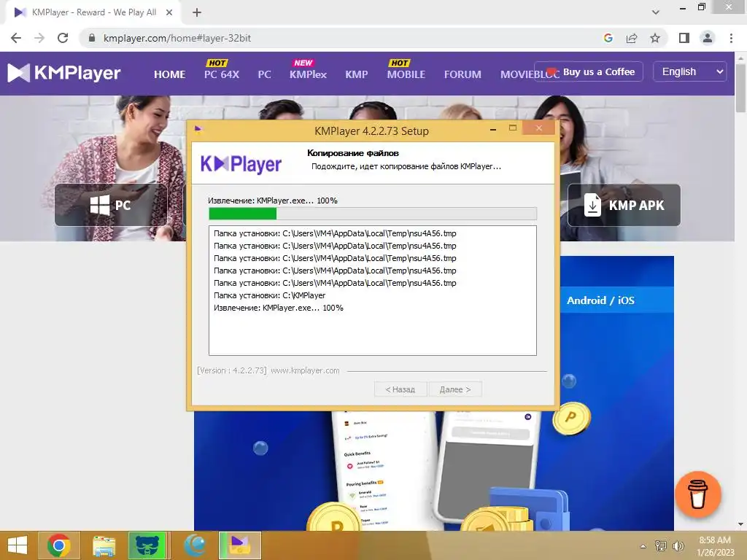
Task: Expand the English language dropdown
Action: tap(689, 72)
